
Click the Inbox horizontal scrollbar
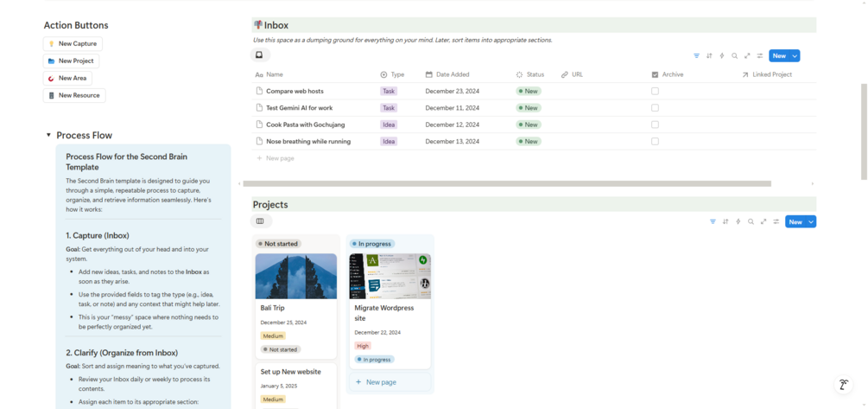[x=507, y=183]
